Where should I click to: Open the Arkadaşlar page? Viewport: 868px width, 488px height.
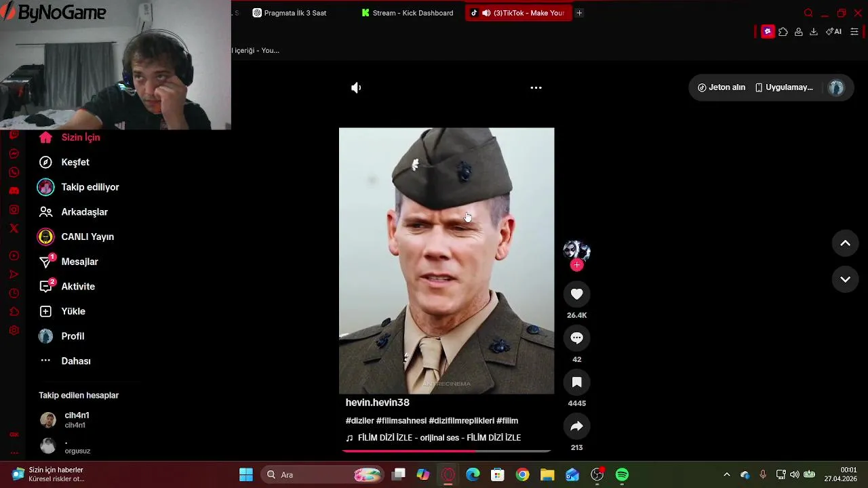73,212
